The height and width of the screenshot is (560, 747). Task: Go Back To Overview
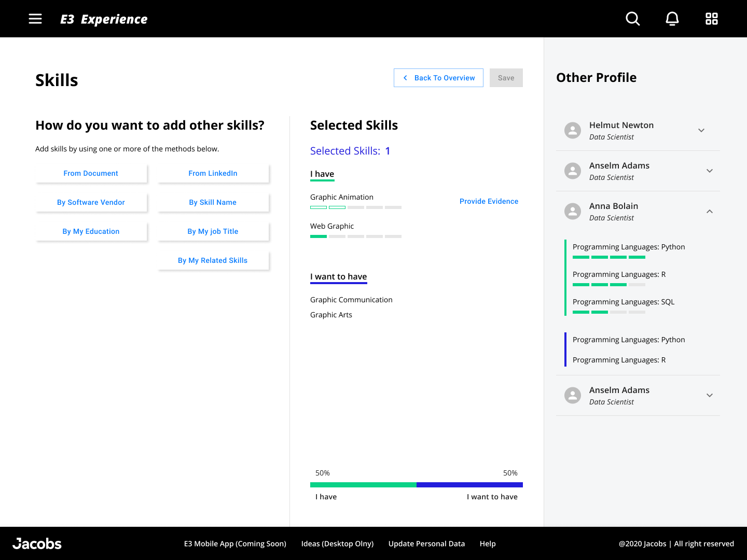(x=438, y=78)
